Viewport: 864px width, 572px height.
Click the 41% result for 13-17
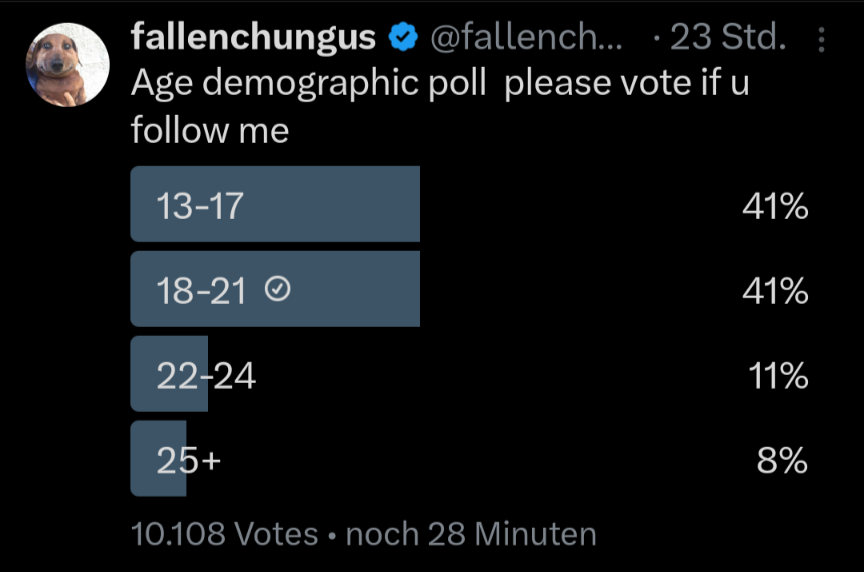(x=775, y=206)
